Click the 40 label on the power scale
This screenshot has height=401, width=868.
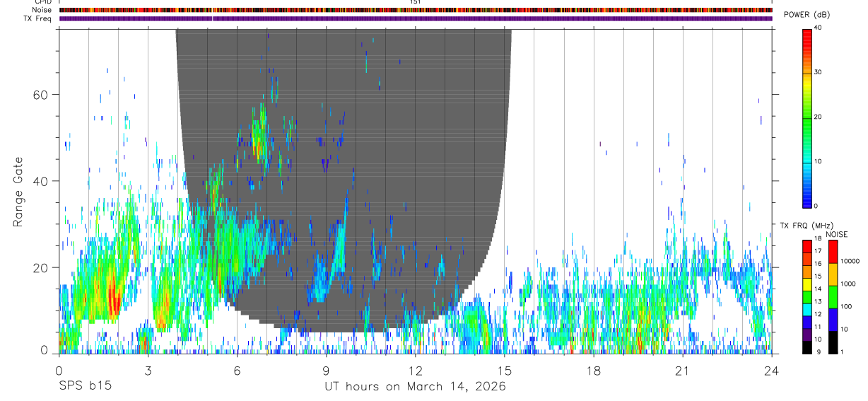click(x=819, y=28)
